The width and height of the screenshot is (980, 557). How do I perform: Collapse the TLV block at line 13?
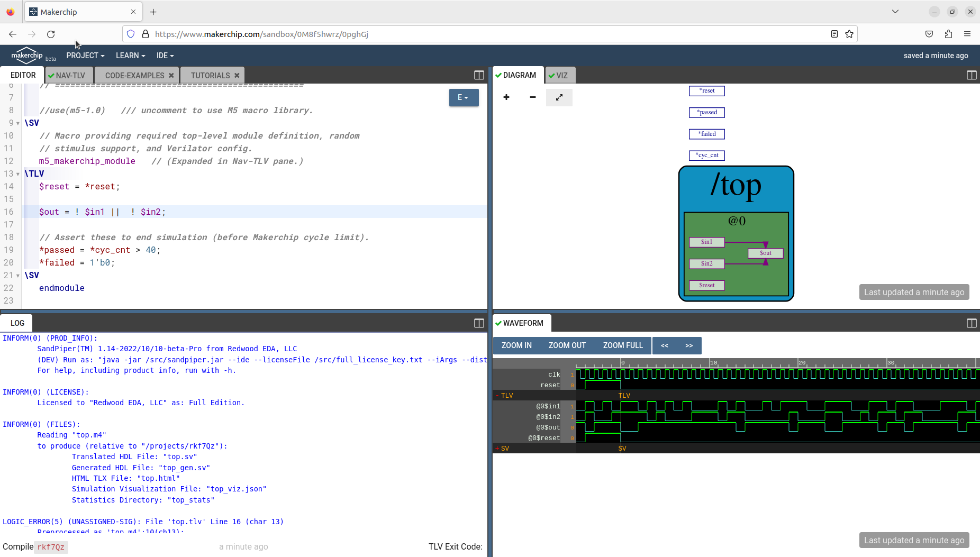[19, 174]
